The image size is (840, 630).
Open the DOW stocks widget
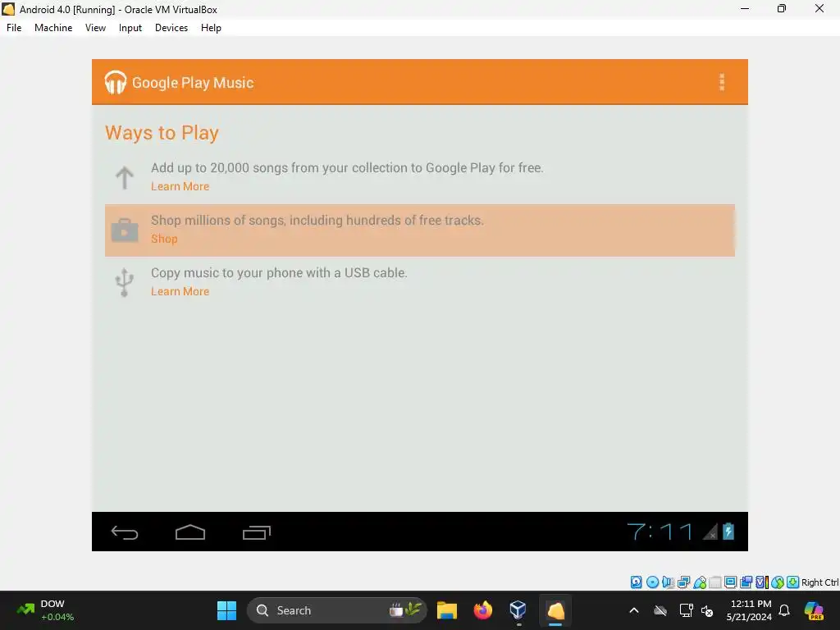coord(46,610)
